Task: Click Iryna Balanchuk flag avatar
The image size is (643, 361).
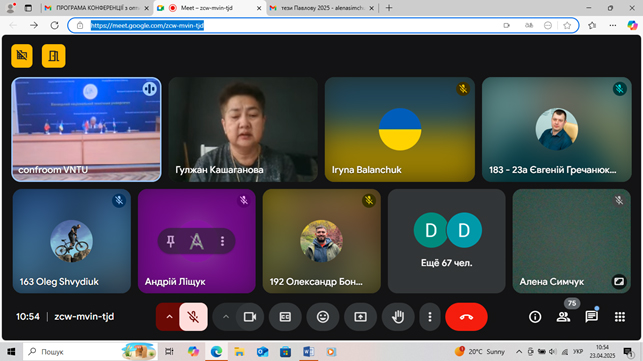Action: pos(400,129)
